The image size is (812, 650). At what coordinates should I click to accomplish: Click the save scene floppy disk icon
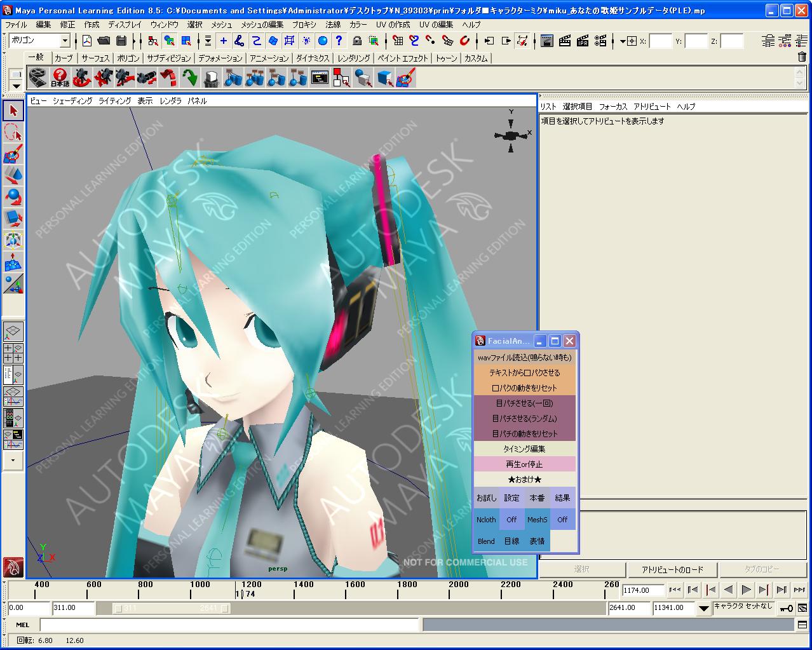(121, 41)
